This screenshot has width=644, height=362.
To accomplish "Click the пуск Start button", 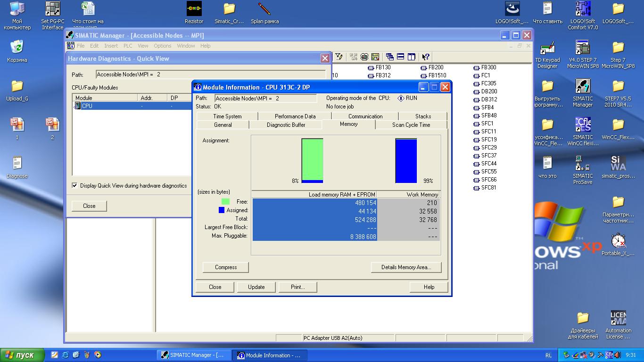I will pos(22,355).
